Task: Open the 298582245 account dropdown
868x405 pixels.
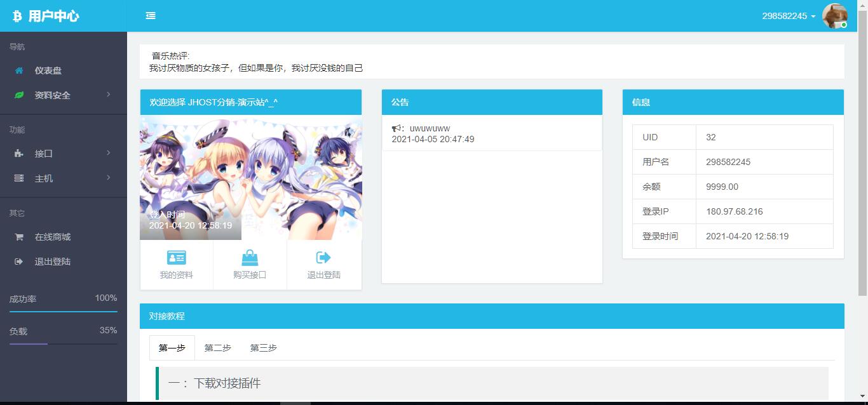Action: point(789,16)
